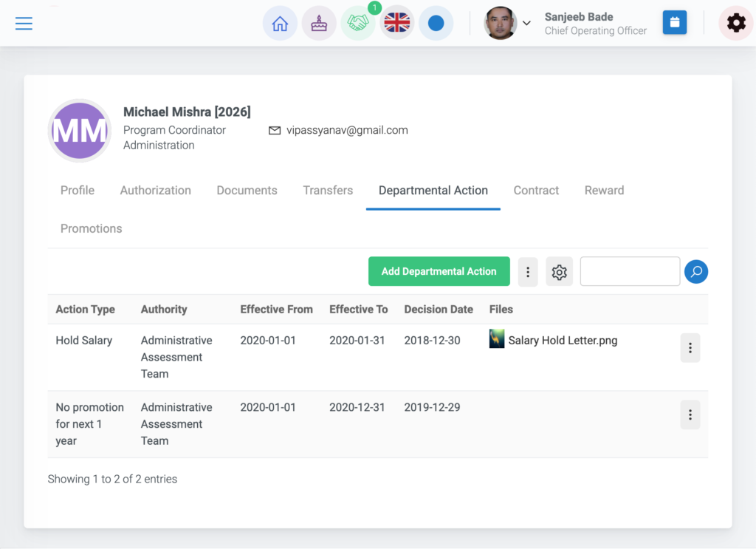This screenshot has width=756, height=549.
Task: Click the Salary Hold Letter thumbnail image
Action: point(497,338)
